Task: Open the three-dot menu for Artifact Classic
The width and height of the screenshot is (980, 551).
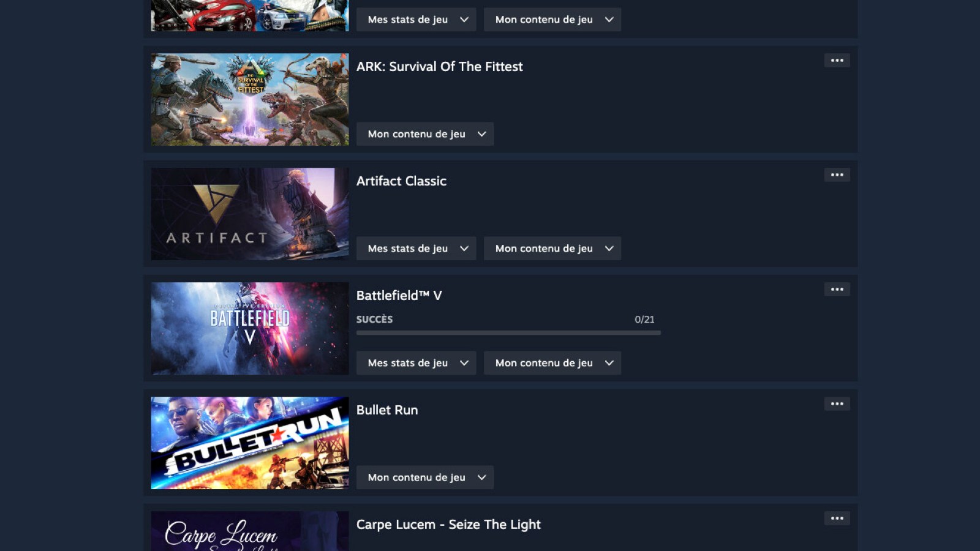Action: click(x=837, y=174)
